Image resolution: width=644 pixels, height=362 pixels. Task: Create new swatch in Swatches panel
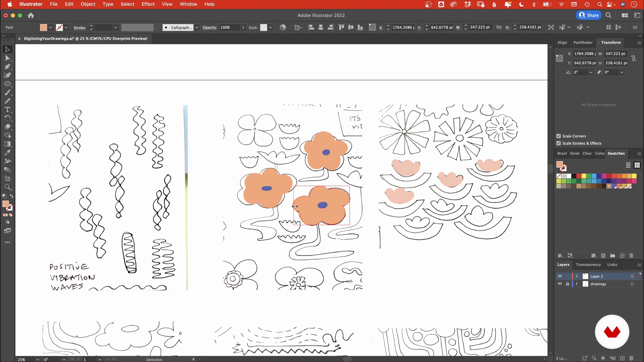(x=622, y=256)
